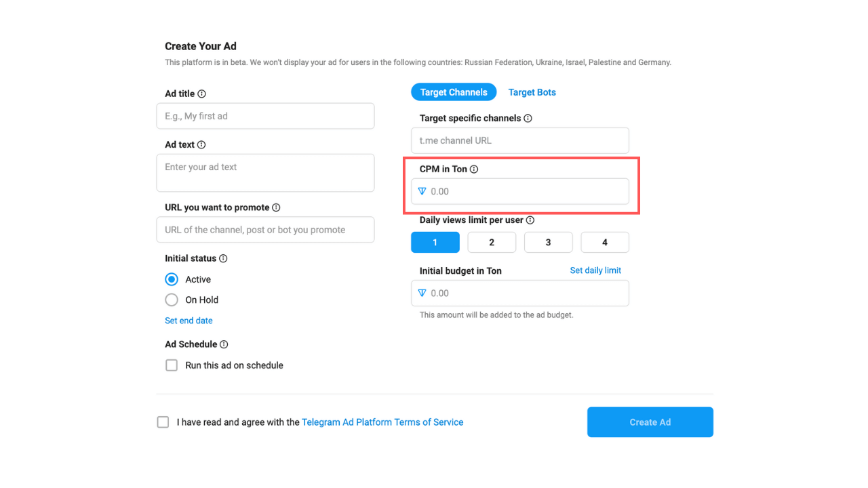The image size is (868, 488).
Task: Expand the Set daily limit option
Action: tap(595, 270)
